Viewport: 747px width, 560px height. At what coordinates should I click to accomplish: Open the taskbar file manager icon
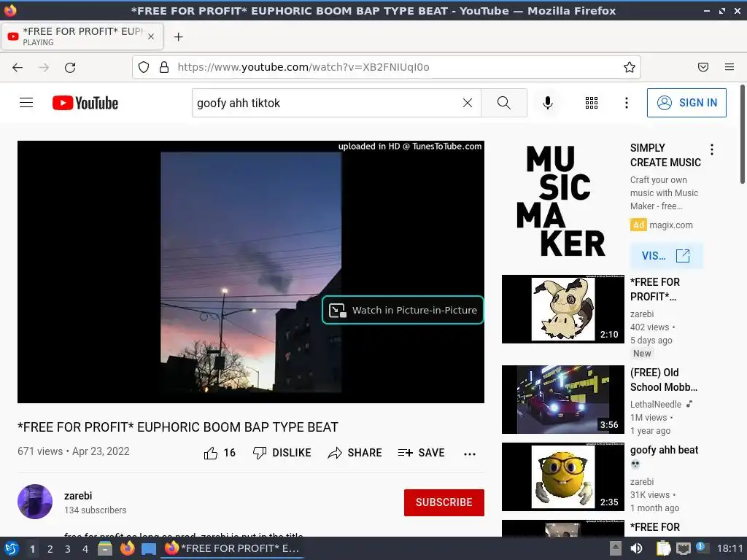click(x=105, y=548)
